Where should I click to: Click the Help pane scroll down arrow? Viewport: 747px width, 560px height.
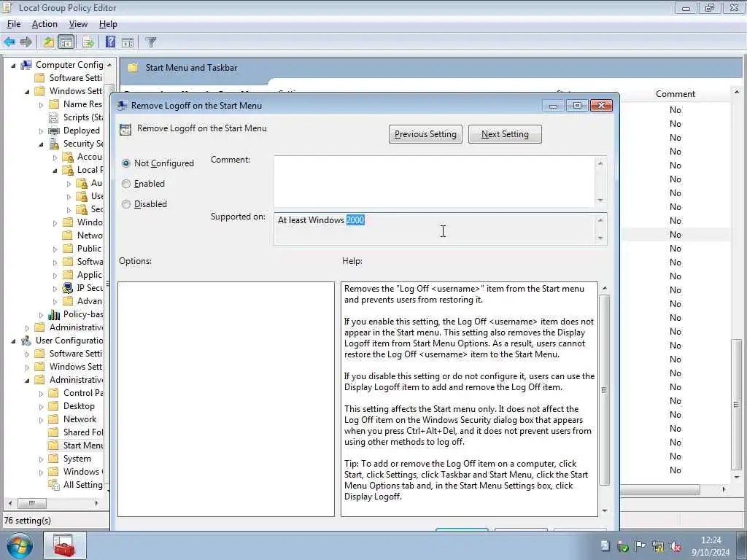pos(604,510)
